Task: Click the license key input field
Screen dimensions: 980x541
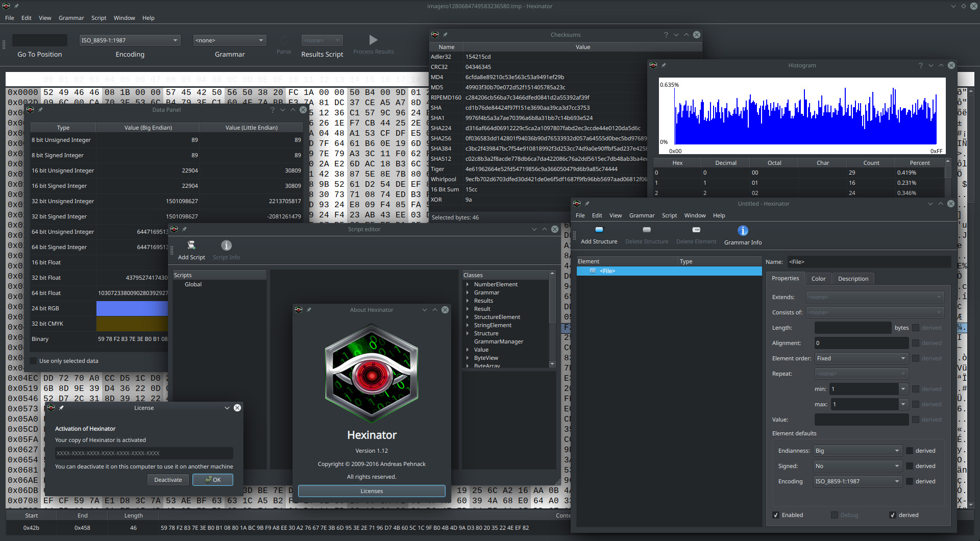Action: pos(144,453)
